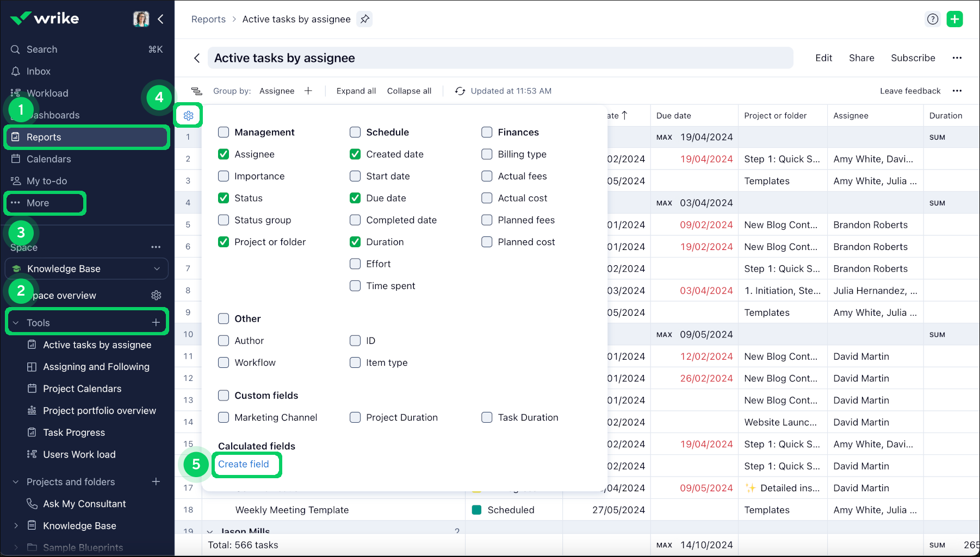Click the report title field
The image size is (980, 557).
point(499,58)
